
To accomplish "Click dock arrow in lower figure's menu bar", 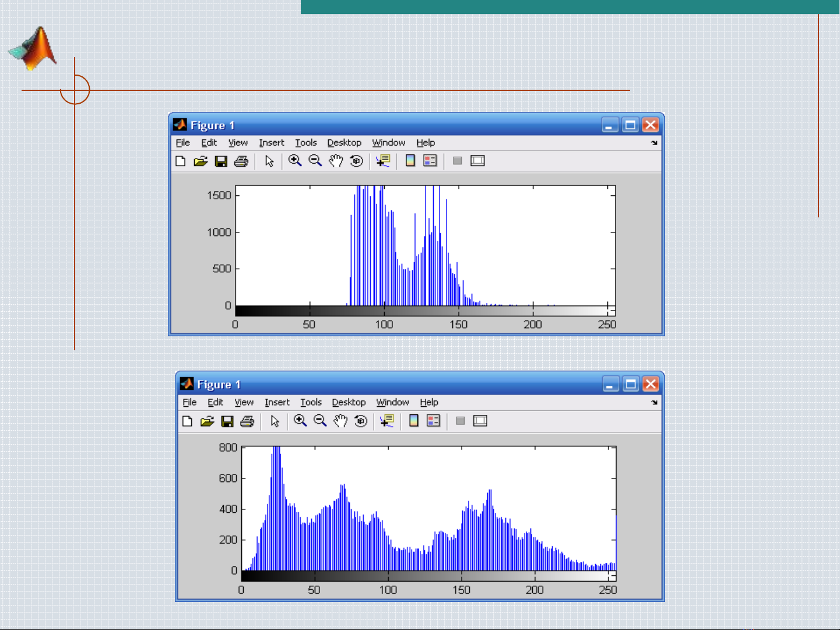I will coord(654,402).
